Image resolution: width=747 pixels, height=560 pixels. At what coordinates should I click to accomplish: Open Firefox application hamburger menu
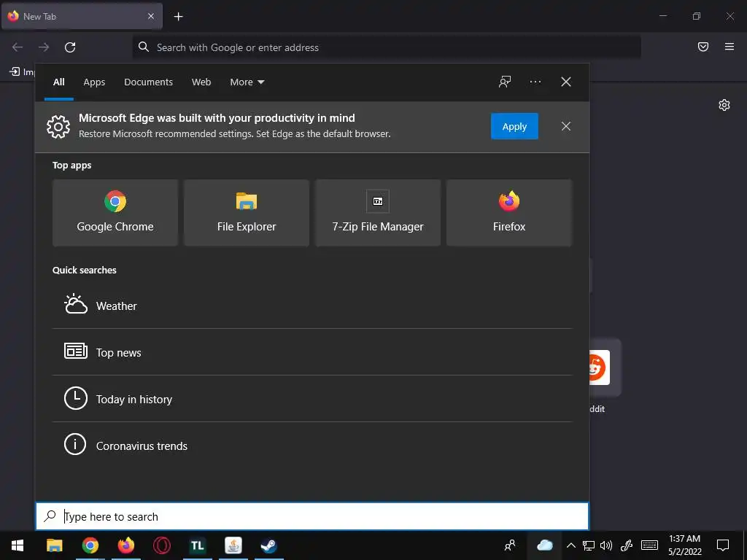coord(729,47)
